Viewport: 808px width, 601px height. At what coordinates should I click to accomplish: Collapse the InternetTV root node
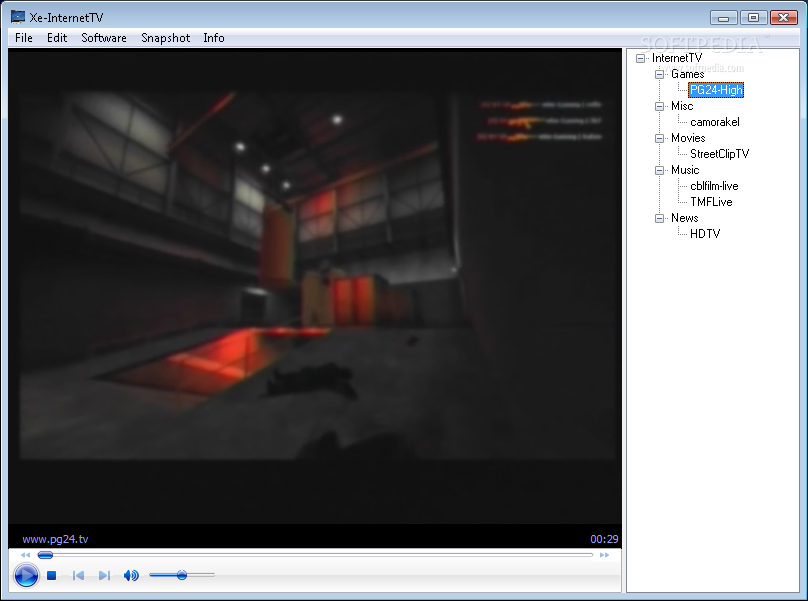pos(640,58)
